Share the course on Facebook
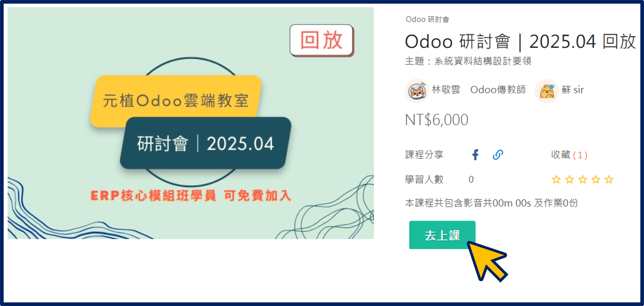 [475, 155]
